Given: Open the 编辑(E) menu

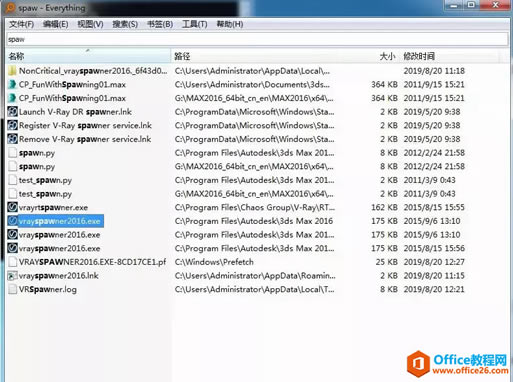Looking at the screenshot, I should point(55,24).
